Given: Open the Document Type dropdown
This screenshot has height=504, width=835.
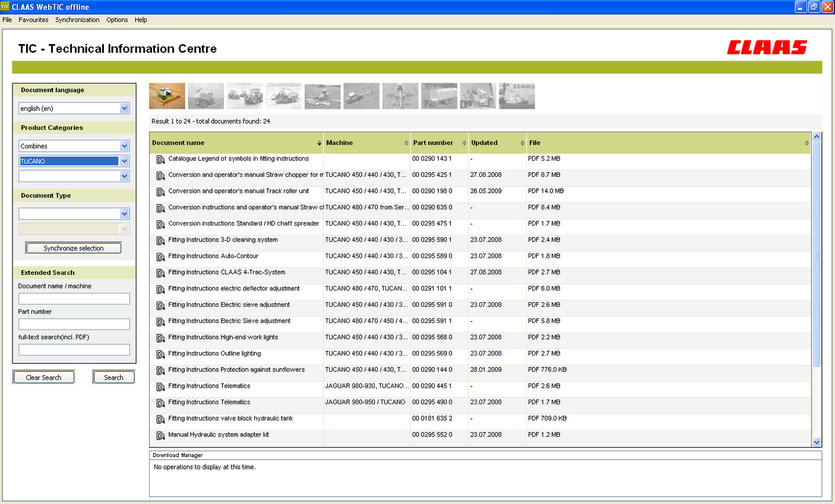Looking at the screenshot, I should [x=124, y=213].
